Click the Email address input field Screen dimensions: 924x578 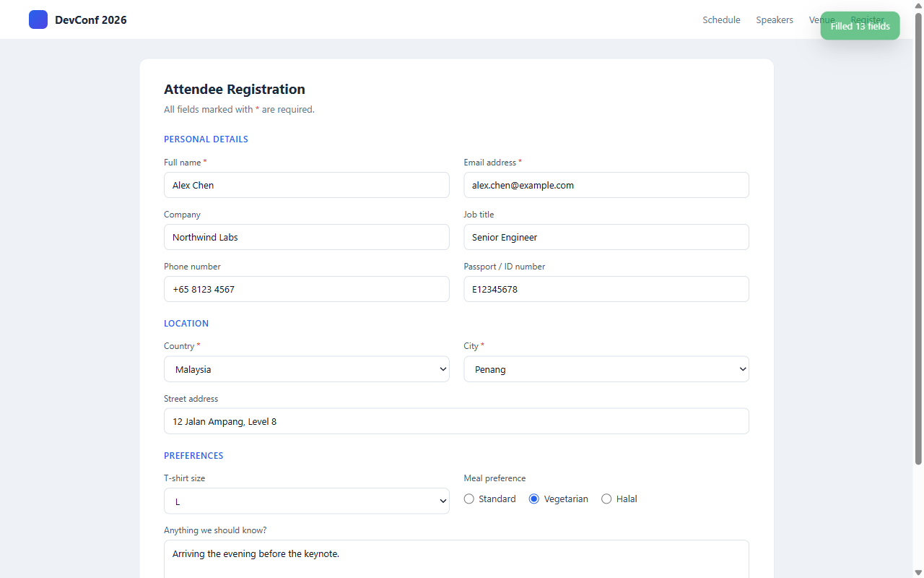coord(606,185)
